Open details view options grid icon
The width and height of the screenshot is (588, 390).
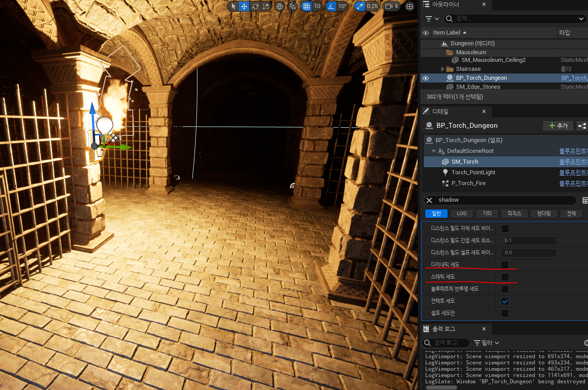[x=585, y=200]
